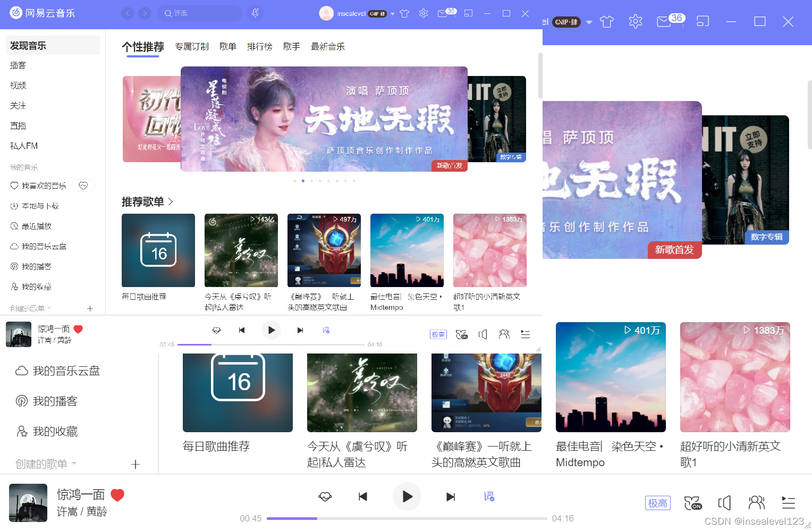This screenshot has height=530, width=812.
Task: Add a playlist with the enlarged sidebar plus
Action: click(136, 464)
